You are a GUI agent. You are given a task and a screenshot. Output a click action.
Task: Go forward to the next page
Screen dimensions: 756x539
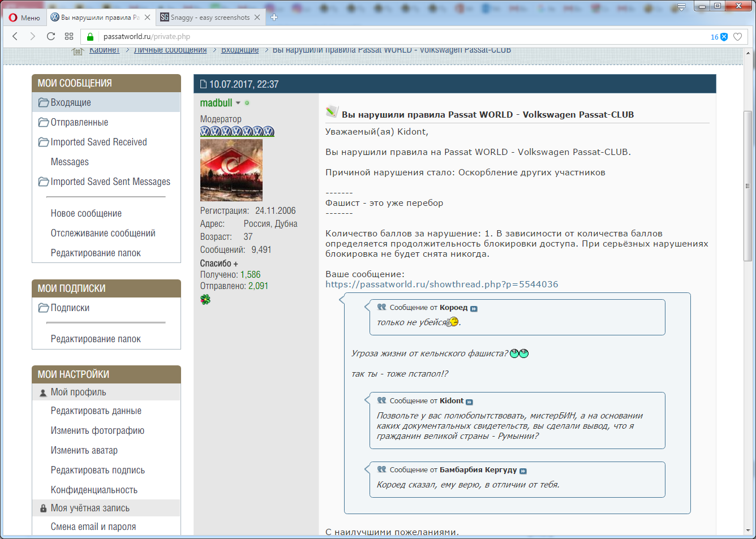[x=33, y=36]
